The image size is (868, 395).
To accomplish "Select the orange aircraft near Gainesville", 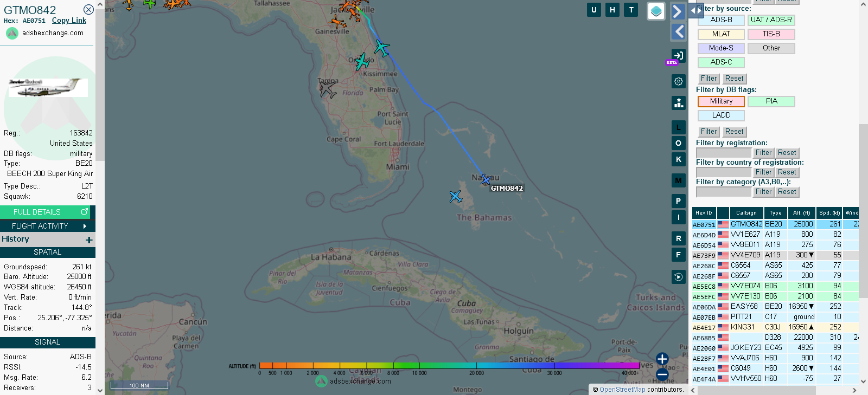I will pos(338,22).
